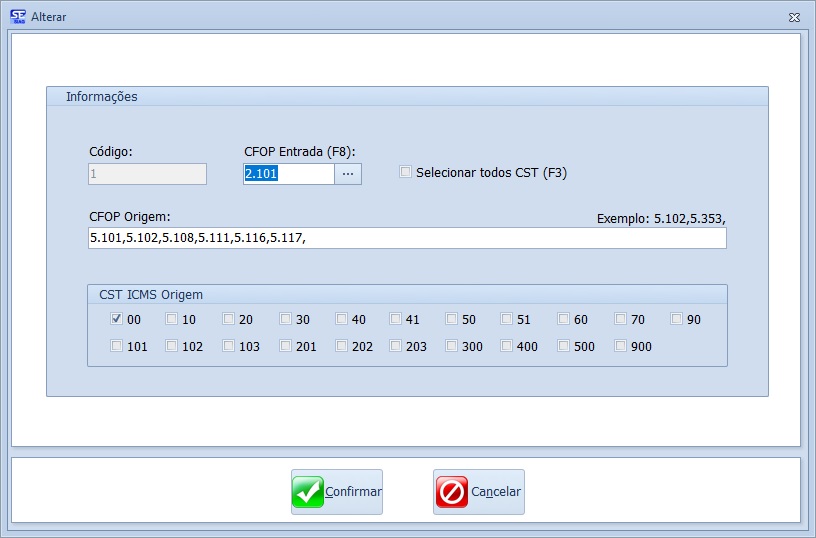The width and height of the screenshot is (816, 538).
Task: Click the green checkmark Confirmar icon
Action: click(308, 492)
